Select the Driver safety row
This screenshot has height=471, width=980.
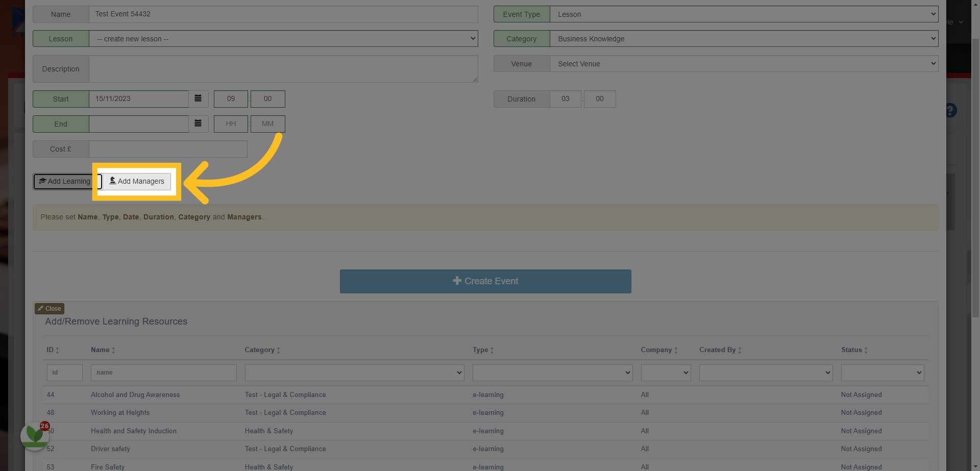click(486, 449)
